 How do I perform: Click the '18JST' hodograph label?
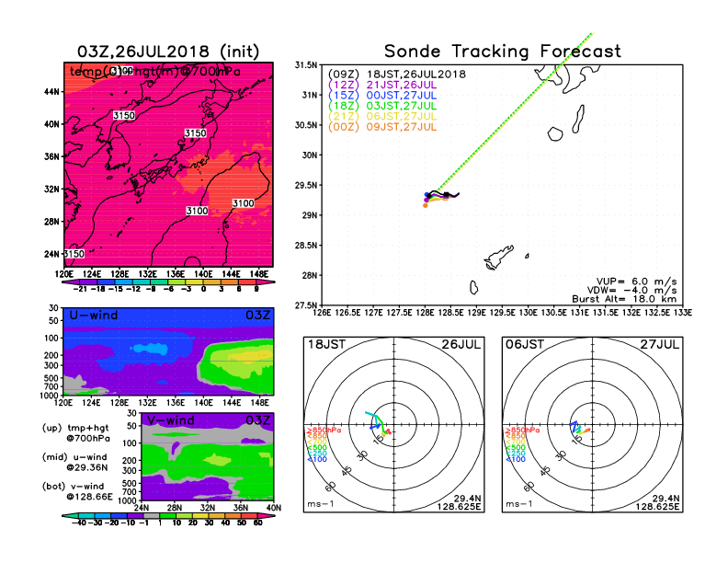click(x=326, y=345)
